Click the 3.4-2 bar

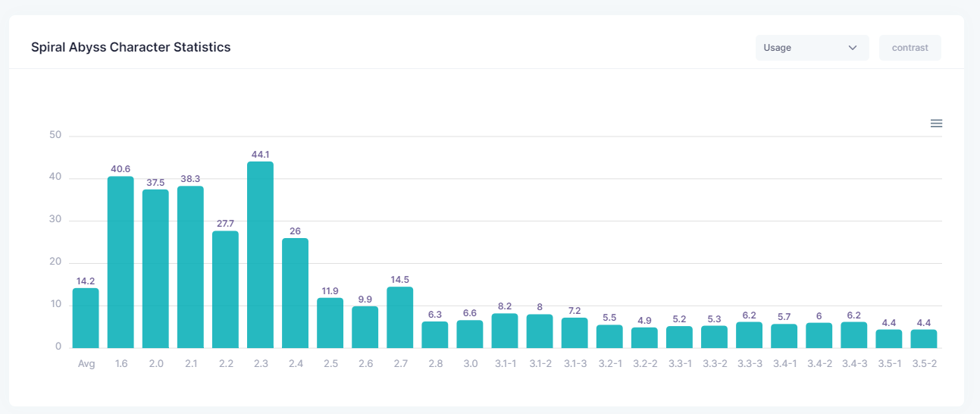click(818, 335)
